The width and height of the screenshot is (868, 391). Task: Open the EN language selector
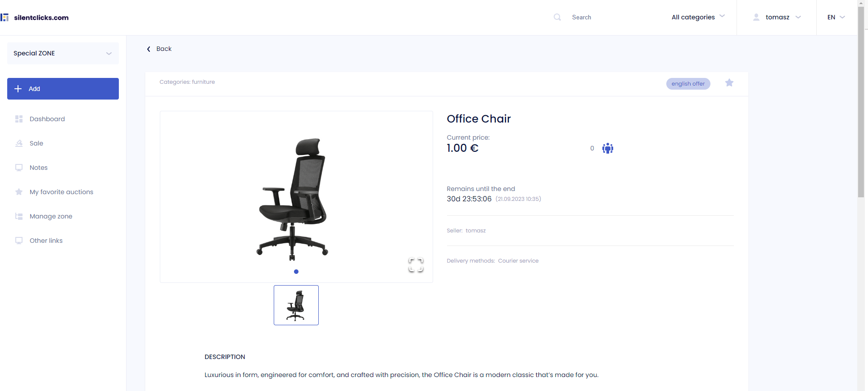(x=836, y=17)
